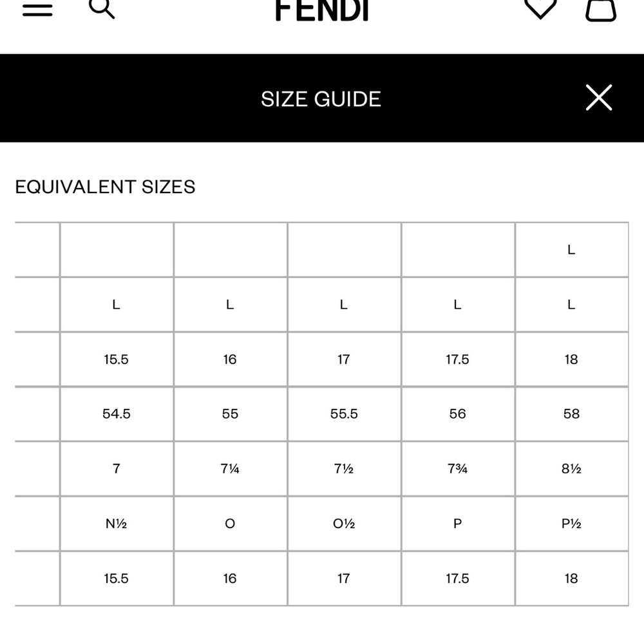
Task: Open the shopping bag icon
Action: (600, 8)
